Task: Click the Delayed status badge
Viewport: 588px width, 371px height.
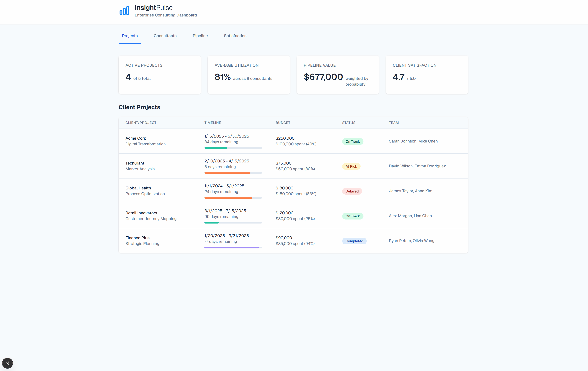Action: tap(352, 191)
